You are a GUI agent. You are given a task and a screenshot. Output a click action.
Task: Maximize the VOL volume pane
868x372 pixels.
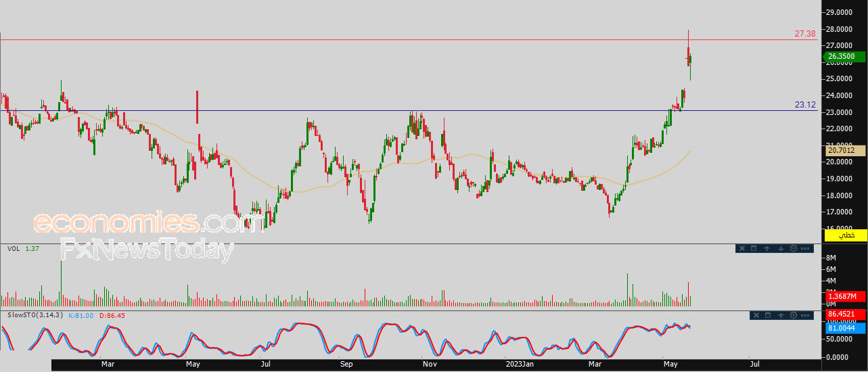[x=754, y=248]
